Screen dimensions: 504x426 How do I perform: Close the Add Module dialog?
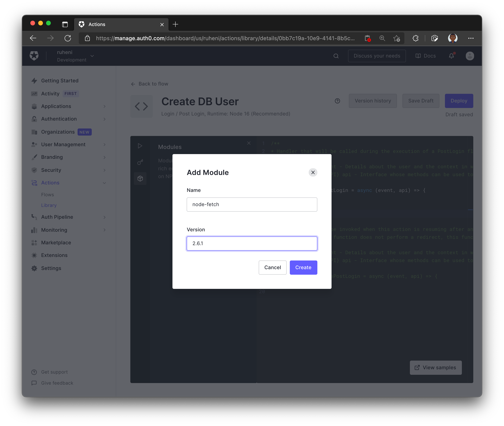[x=313, y=172]
